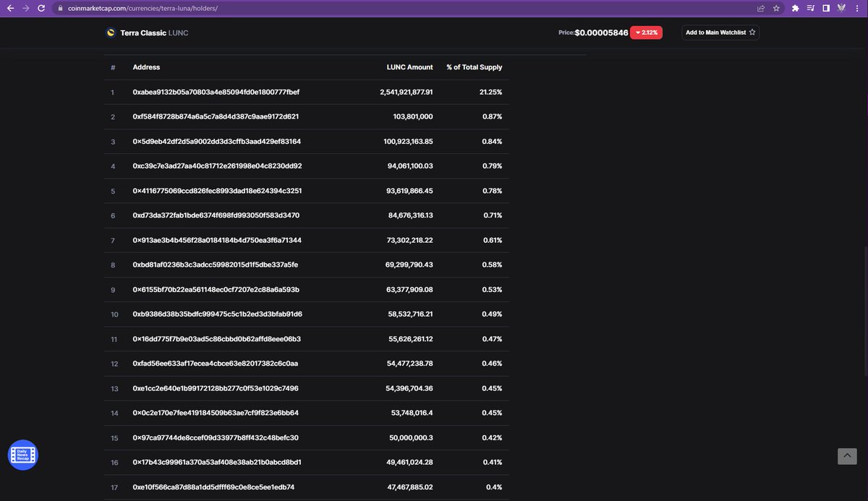Click the scroll-to-top arrow button
Image resolution: width=868 pixels, height=501 pixels.
click(847, 455)
